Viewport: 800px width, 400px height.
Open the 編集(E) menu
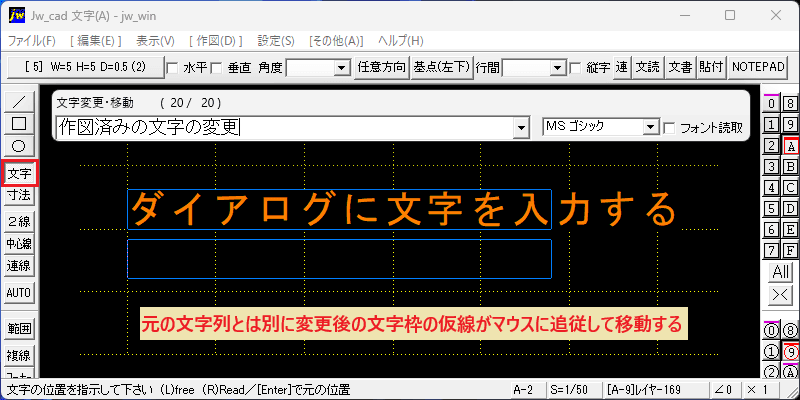click(96, 41)
